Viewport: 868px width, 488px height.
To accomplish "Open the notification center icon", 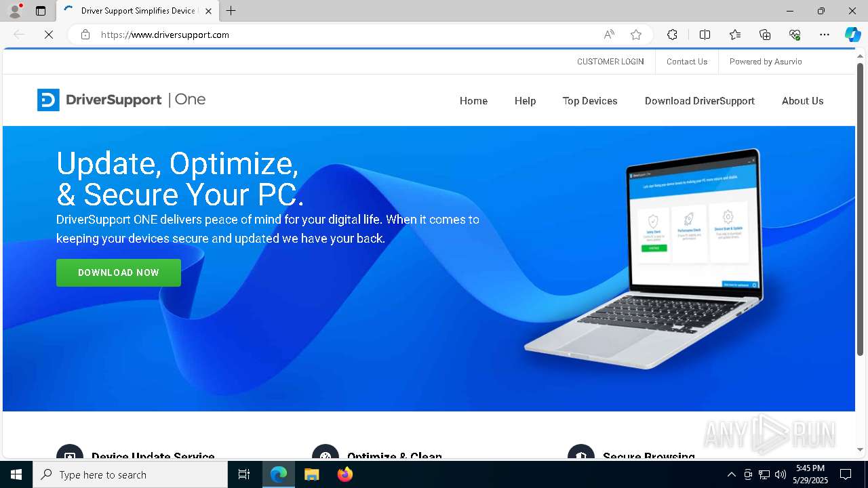I will click(x=846, y=474).
